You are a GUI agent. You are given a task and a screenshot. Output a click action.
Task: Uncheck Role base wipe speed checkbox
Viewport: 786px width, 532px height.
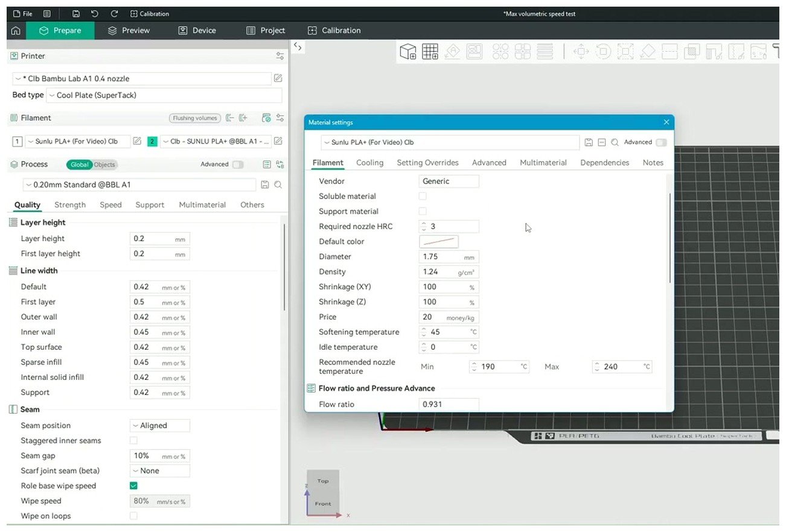(133, 486)
